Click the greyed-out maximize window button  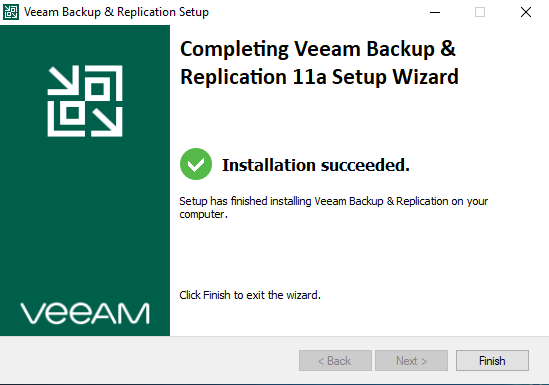coord(480,12)
